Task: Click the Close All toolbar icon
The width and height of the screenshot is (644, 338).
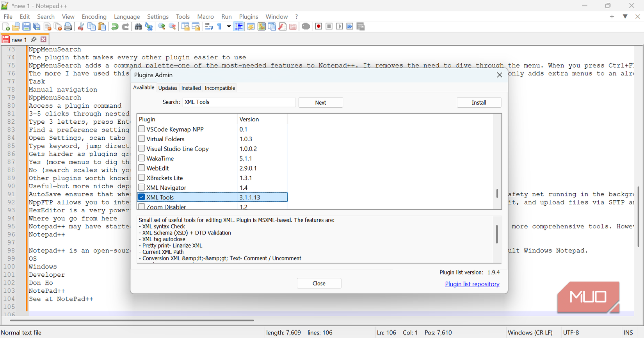Action: 58,27
